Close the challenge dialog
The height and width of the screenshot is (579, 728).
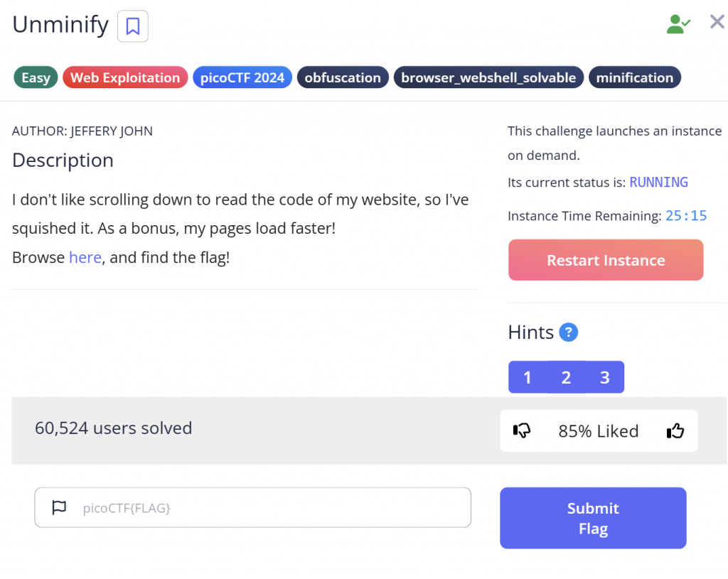(x=717, y=23)
